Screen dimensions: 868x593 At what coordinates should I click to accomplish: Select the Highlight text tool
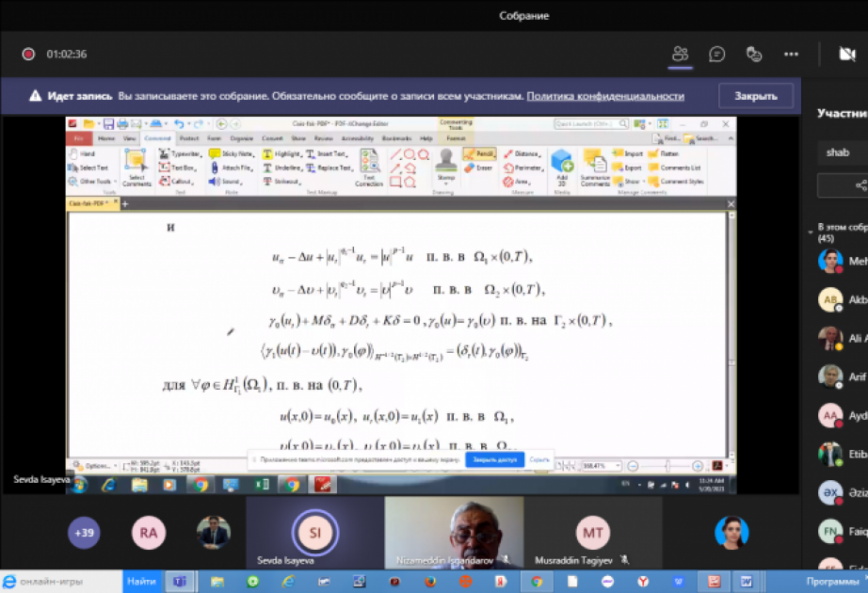pyautogui.click(x=281, y=153)
